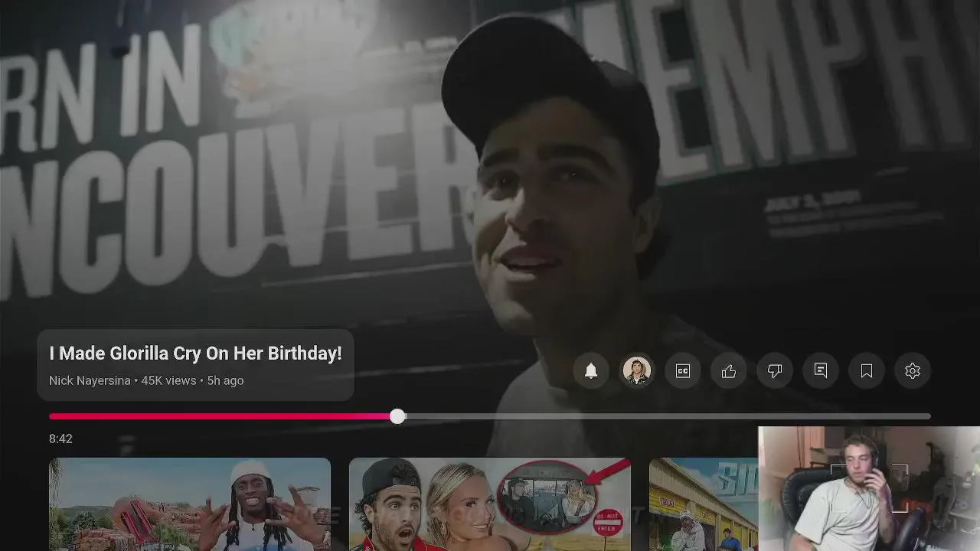
Task: Open the video description panel icon
Action: point(821,371)
